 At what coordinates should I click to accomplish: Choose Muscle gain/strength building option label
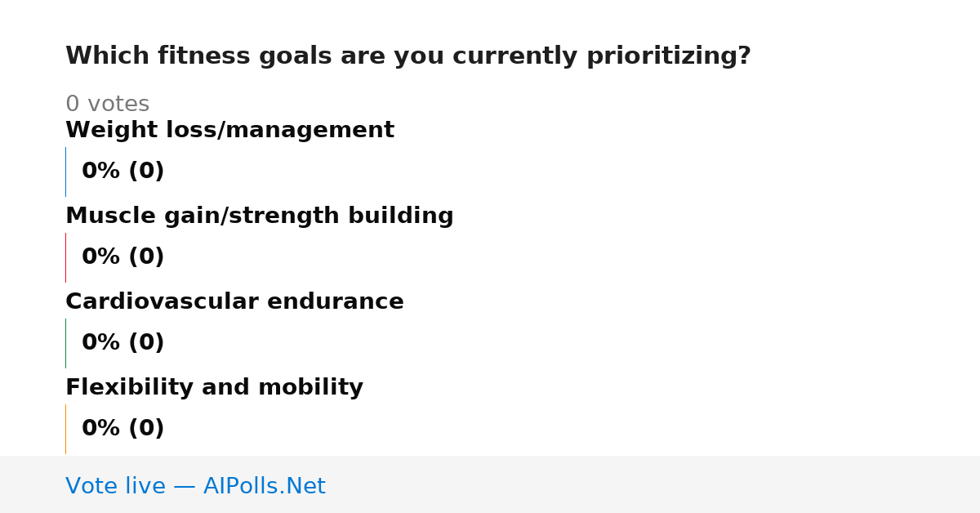259,216
